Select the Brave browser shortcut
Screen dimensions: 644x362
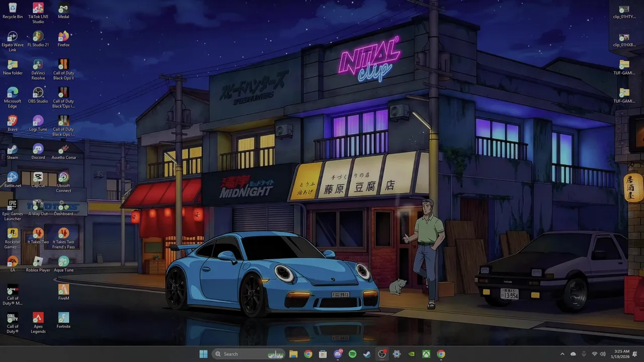[x=13, y=124]
